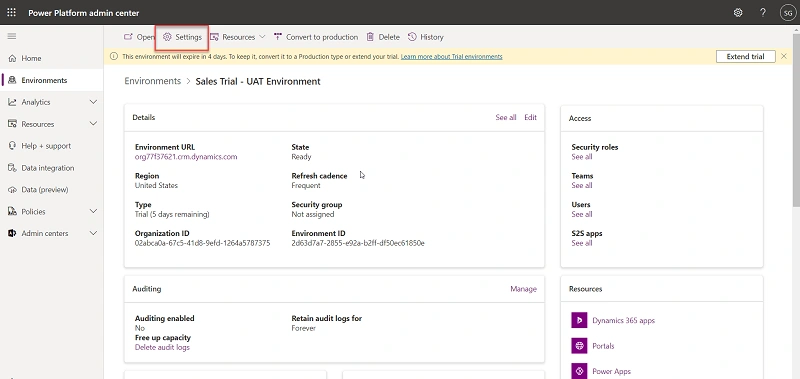Click the Dynamics 365 apps purple icon
Screen dimensions: 800x379
pyautogui.click(x=579, y=320)
